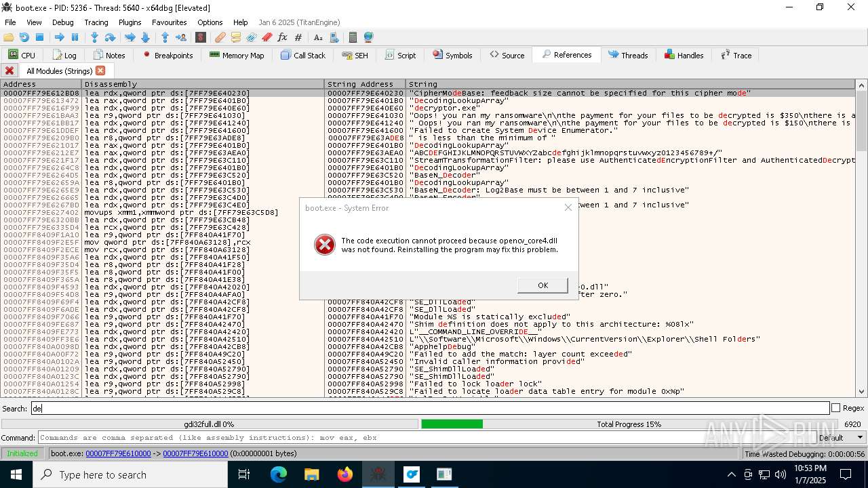Click the Step over icon
Viewport: 868px width, 488px height.
[110, 37]
